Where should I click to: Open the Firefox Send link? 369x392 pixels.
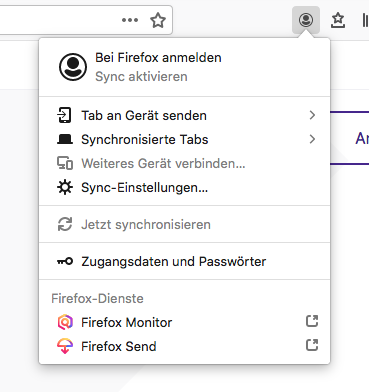[184, 346]
